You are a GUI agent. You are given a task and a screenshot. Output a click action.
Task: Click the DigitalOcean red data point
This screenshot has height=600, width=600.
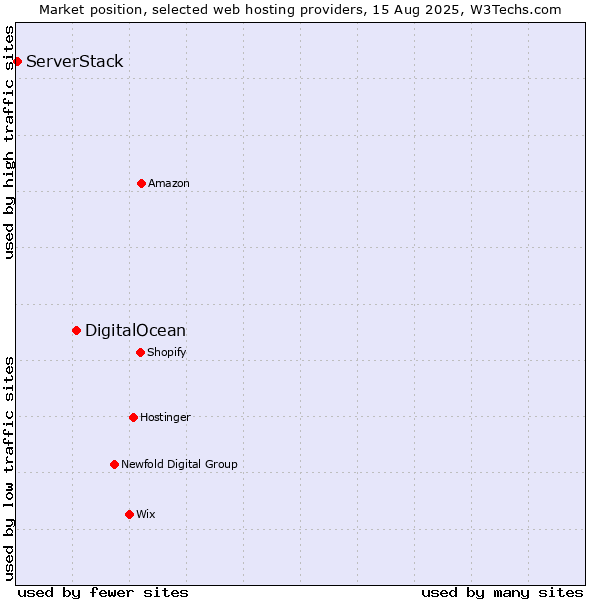click(77, 331)
